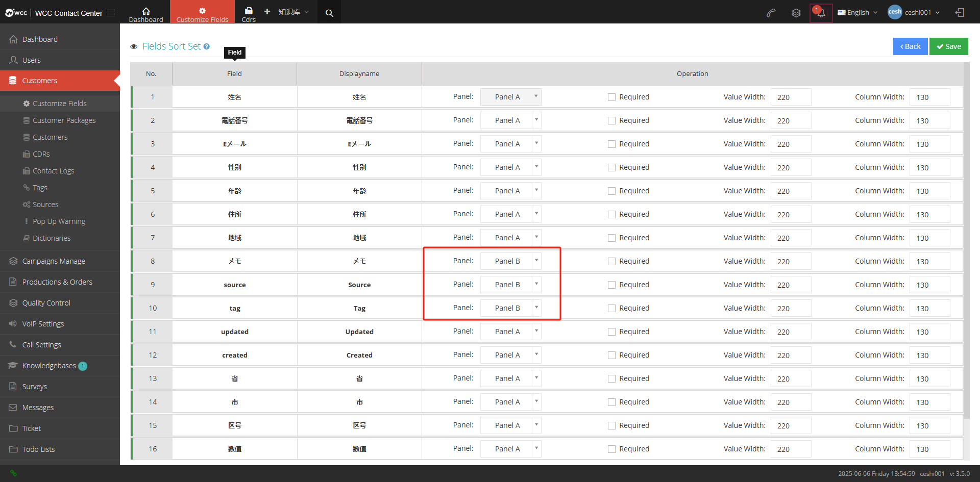Click the help question mark next to Fields Sort Set
Screen dimensions: 980x482
pos(207,46)
